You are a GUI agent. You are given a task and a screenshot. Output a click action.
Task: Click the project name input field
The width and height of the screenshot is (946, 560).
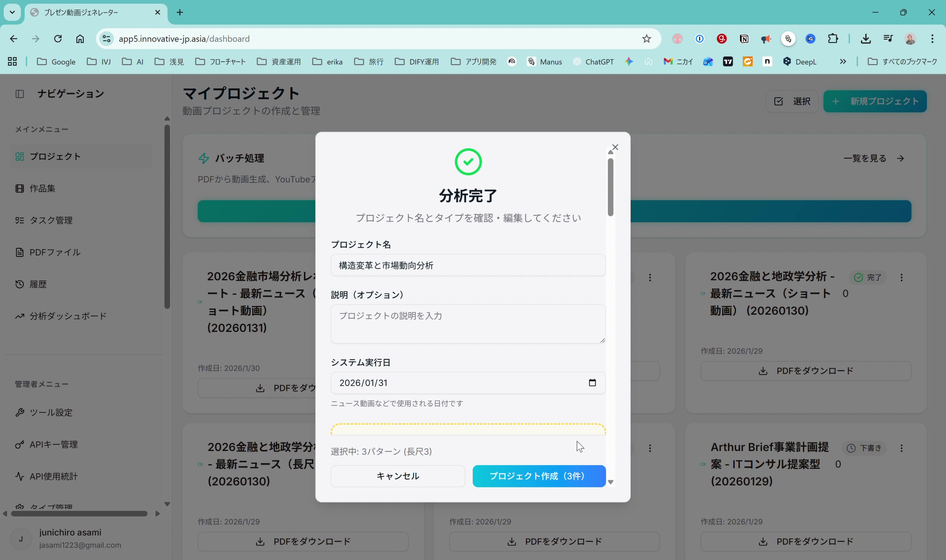click(x=468, y=265)
